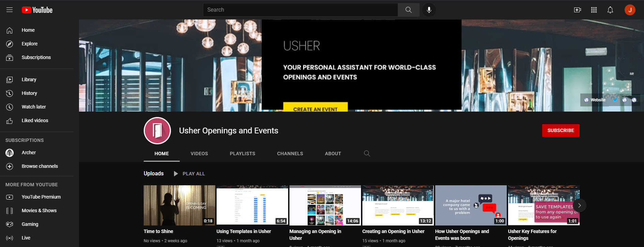Click the Gaming icon

[x=10, y=224]
